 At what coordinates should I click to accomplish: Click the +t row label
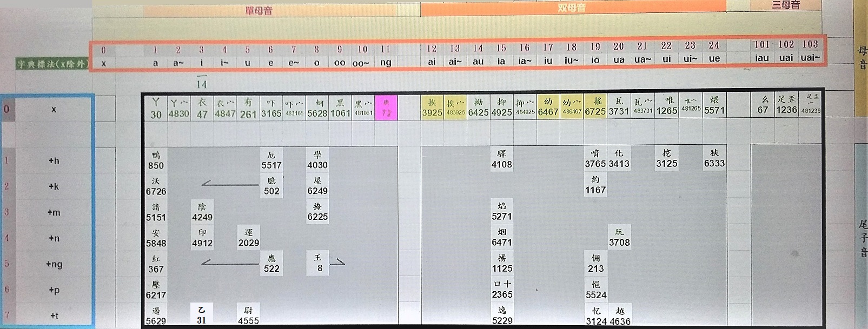point(54,315)
